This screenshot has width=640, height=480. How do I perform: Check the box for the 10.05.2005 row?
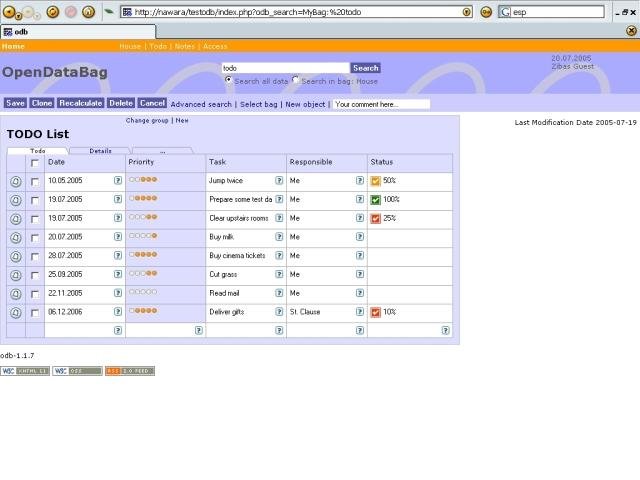[x=35, y=182]
